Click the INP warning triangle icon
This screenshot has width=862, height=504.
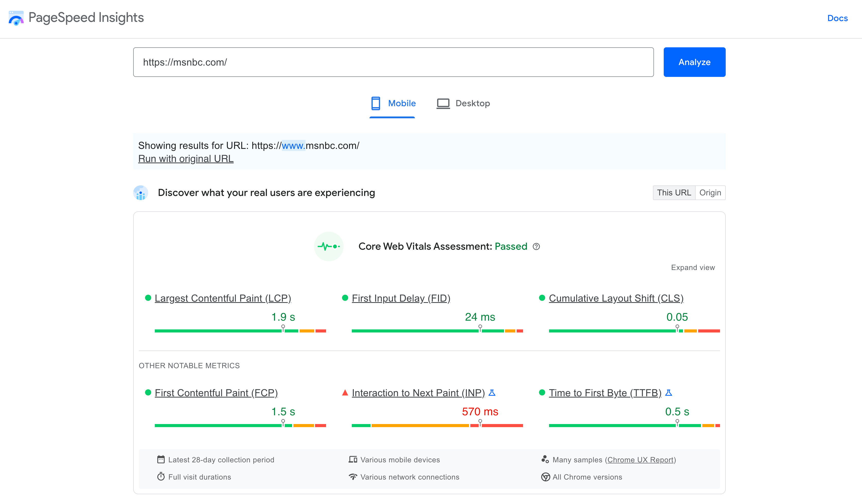click(x=345, y=392)
